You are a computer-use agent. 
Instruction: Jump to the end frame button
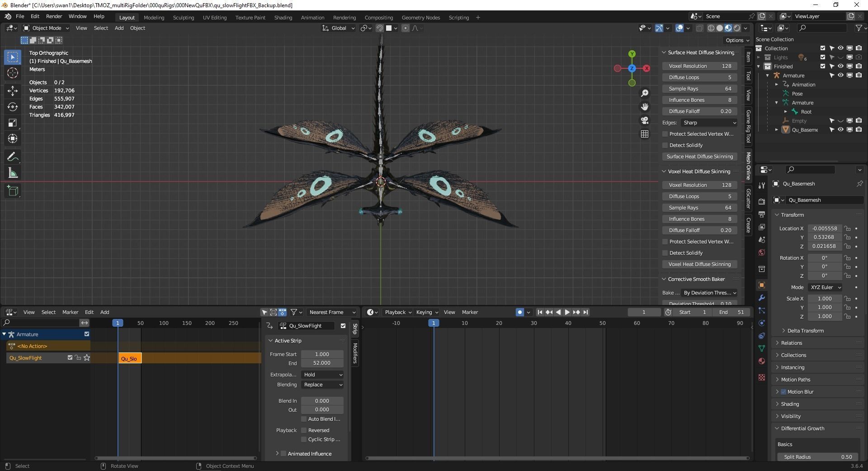pos(585,312)
